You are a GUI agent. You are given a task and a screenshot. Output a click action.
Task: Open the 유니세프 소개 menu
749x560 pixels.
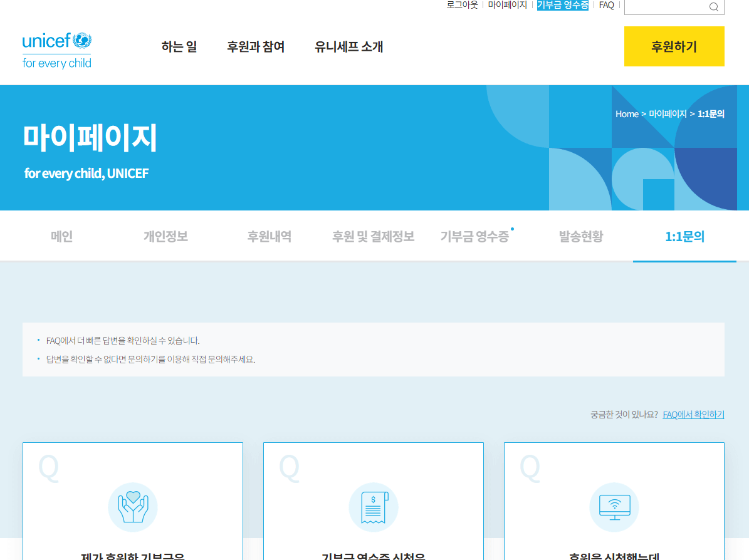(x=349, y=46)
